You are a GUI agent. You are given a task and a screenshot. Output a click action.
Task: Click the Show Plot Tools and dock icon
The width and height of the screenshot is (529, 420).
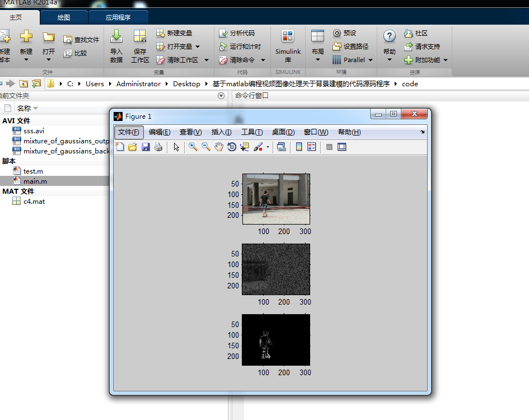342,147
